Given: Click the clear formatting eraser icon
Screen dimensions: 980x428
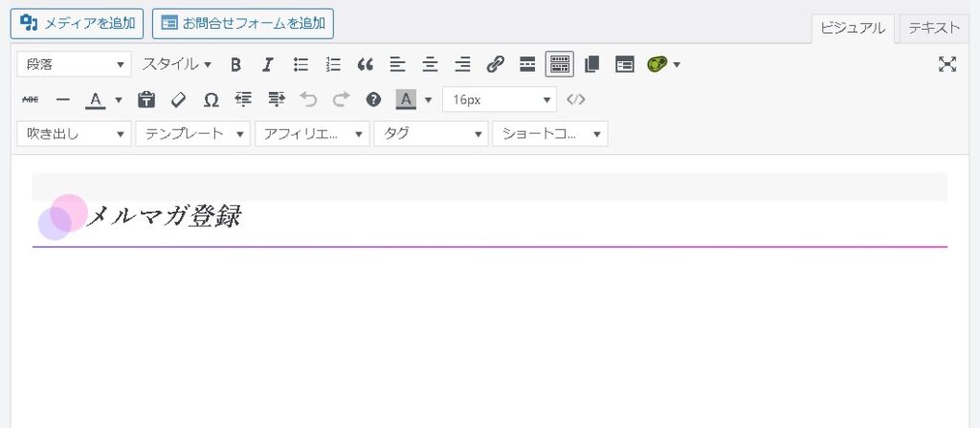Looking at the screenshot, I should [x=178, y=100].
